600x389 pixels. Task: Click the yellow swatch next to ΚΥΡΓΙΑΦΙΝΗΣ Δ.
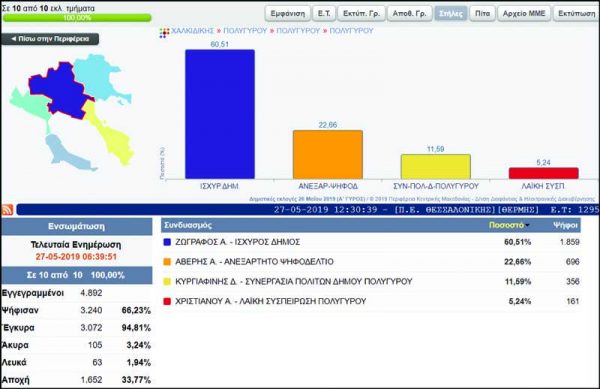(167, 282)
